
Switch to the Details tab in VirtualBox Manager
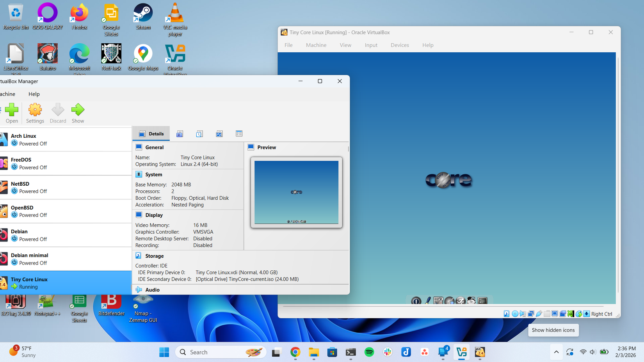(151, 133)
